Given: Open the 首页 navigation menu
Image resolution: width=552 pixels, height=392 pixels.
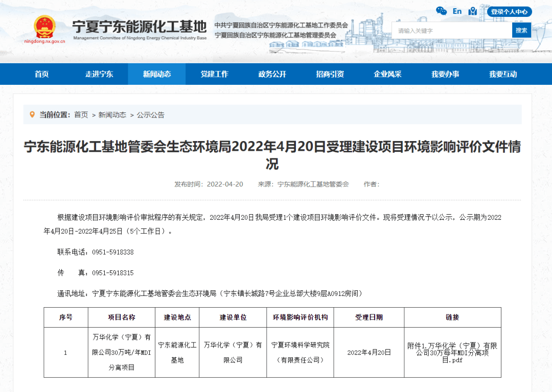Looking at the screenshot, I should click(41, 74).
